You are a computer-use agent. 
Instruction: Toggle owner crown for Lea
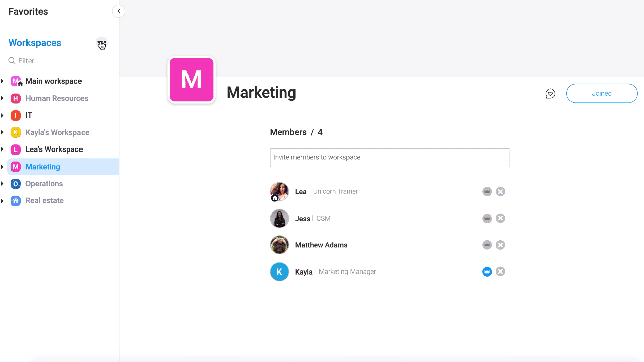[x=487, y=192]
